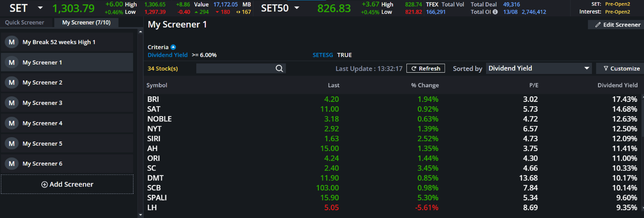Click the M icon beside My Break 52 weeks High 1
This screenshot has height=218, width=644.
tap(12, 42)
